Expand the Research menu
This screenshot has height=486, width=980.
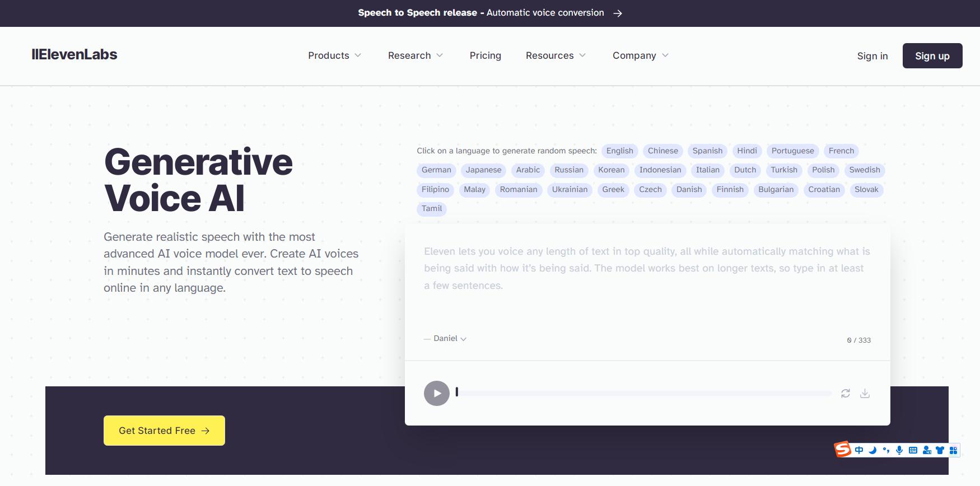(x=415, y=55)
